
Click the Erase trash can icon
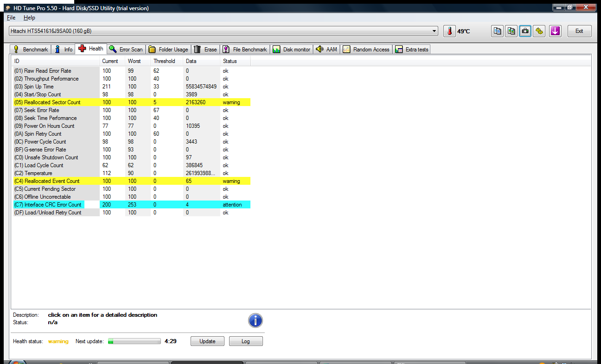click(198, 49)
